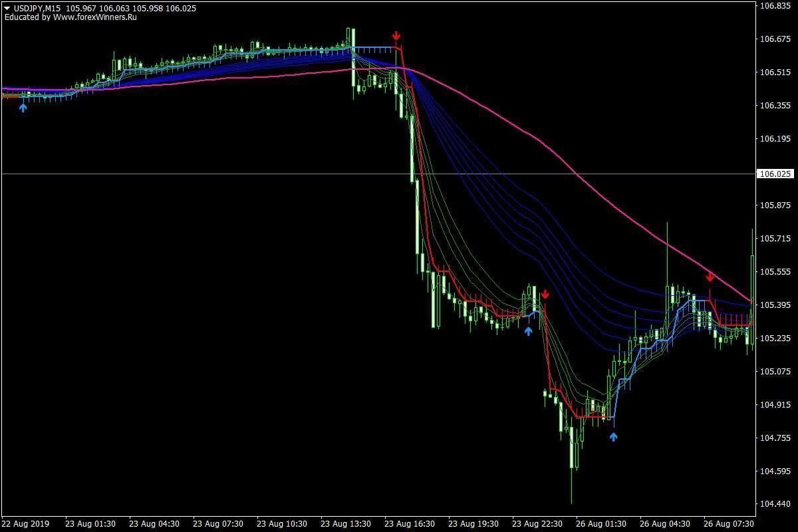Click the 26 Aug 04:30 time label
798x532 pixels.
coord(665,524)
